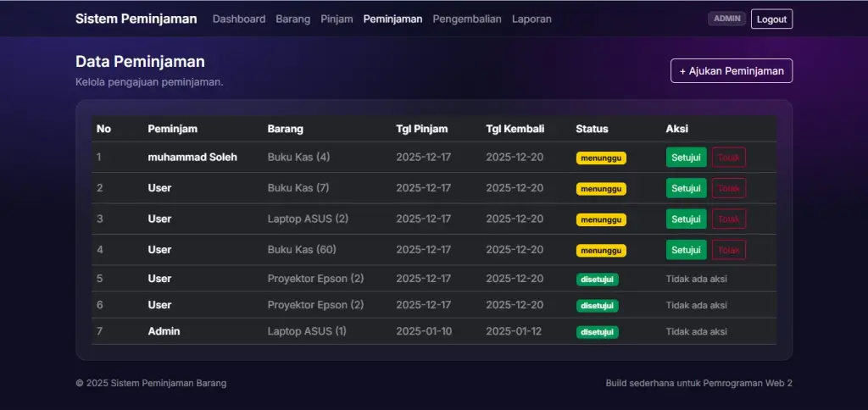Click the ADMIN role badge
Viewport: 868px width, 410px height.
[x=726, y=19]
